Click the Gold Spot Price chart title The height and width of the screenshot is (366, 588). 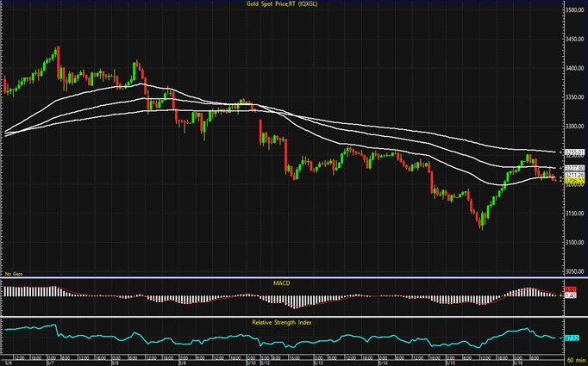tap(294, 5)
